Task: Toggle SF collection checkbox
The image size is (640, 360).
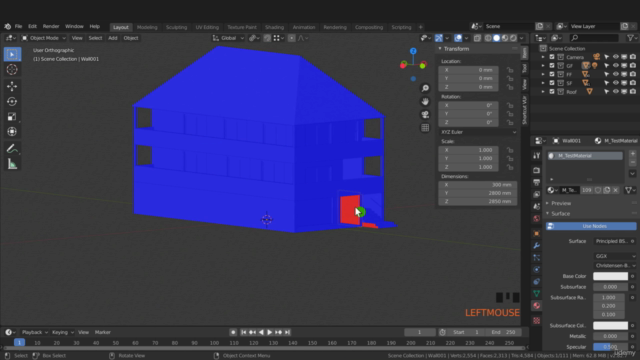Action: pos(552,83)
